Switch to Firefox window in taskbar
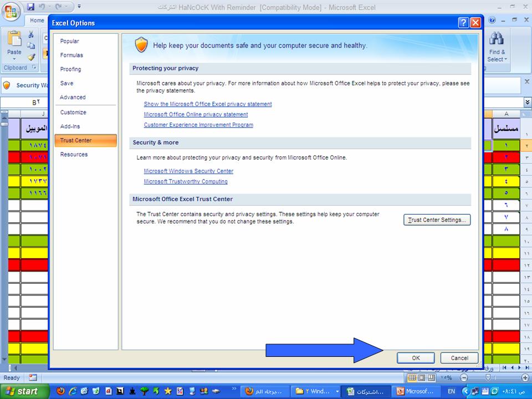The image size is (532, 399). 264,391
